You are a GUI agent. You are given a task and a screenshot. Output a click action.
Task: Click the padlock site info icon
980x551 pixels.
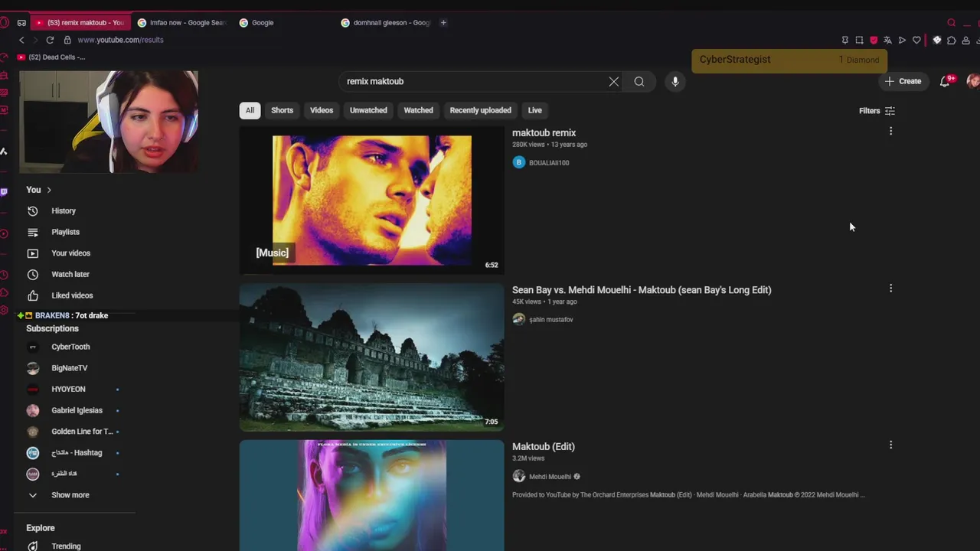(x=67, y=40)
